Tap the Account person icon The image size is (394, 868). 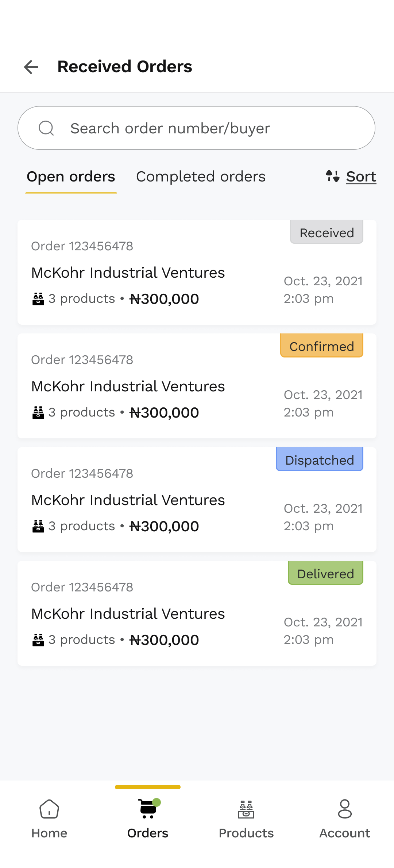click(345, 809)
